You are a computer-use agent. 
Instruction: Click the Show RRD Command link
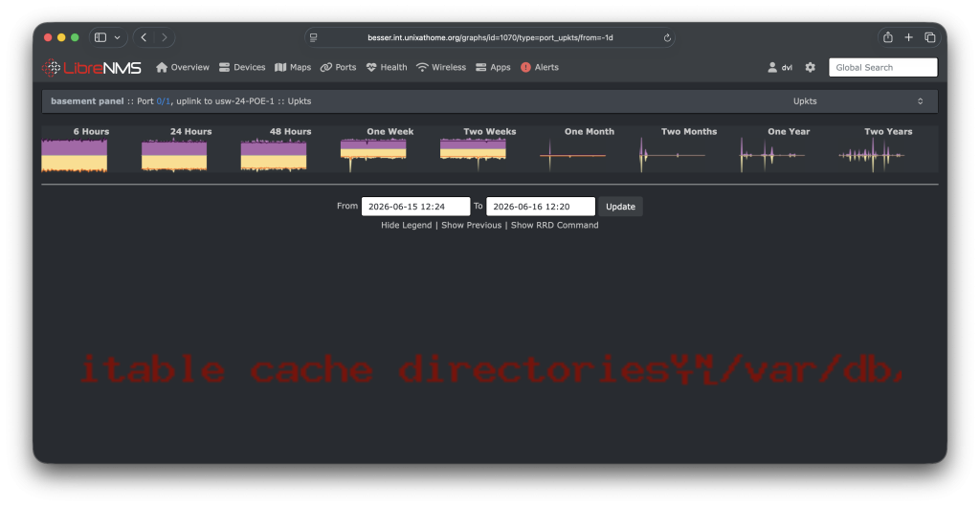[x=554, y=226]
